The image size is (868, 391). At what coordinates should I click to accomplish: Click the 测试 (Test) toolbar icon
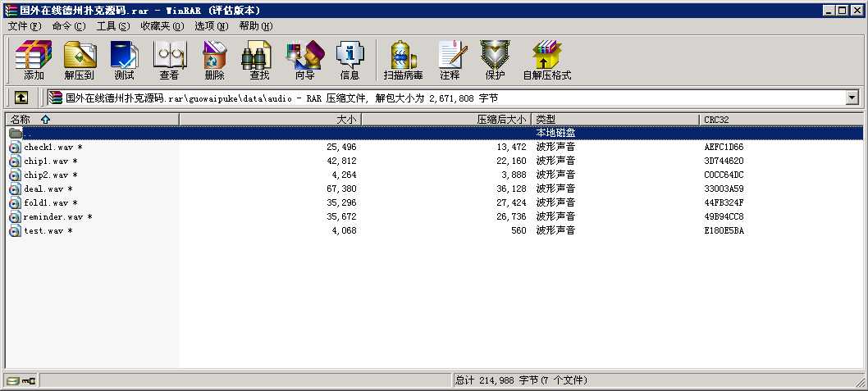click(124, 60)
